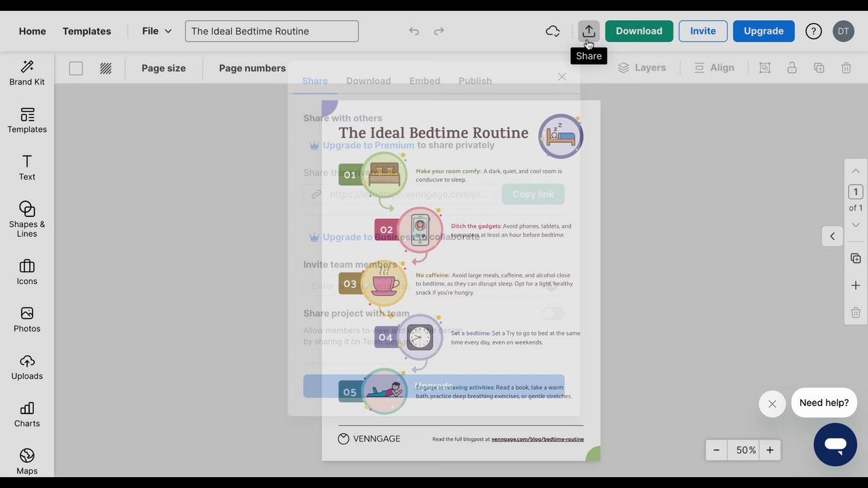This screenshot has width=868, height=488.
Task: Switch to the Publish tab in dialog
Action: [x=475, y=81]
